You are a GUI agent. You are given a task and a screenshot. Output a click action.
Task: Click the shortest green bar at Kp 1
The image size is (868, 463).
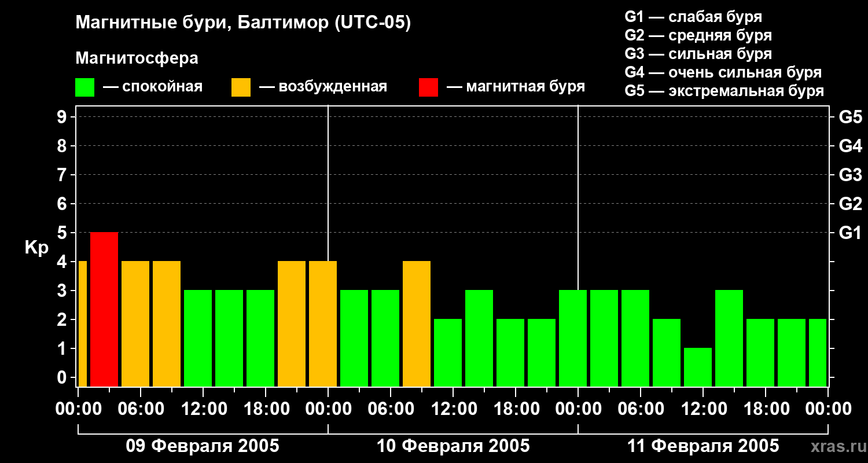(698, 367)
